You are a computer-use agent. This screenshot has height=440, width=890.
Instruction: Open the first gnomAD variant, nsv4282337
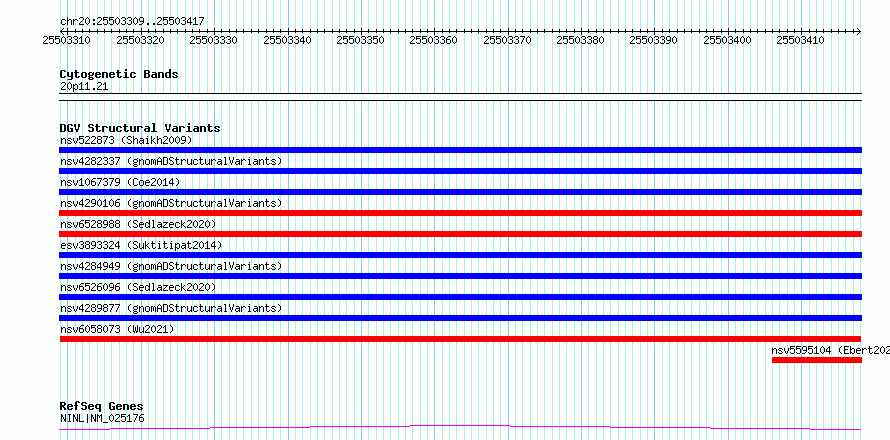[x=171, y=161]
